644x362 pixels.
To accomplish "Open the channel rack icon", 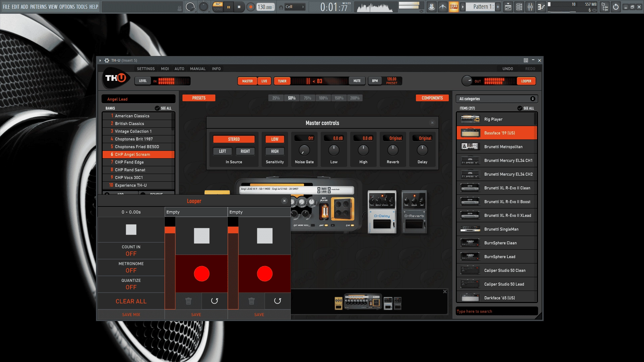I will [519, 7].
